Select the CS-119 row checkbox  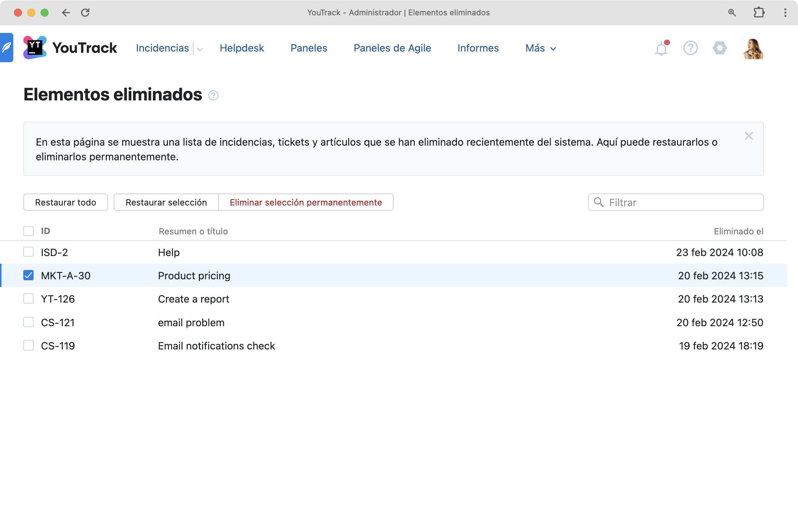tap(29, 345)
